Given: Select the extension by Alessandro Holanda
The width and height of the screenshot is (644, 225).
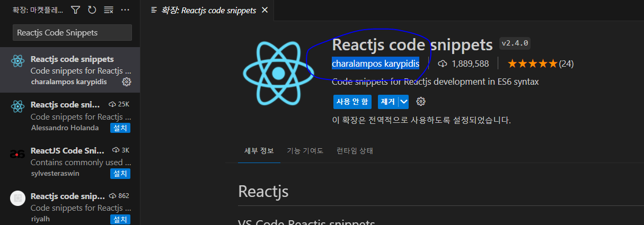Looking at the screenshot, I should click(70, 115).
